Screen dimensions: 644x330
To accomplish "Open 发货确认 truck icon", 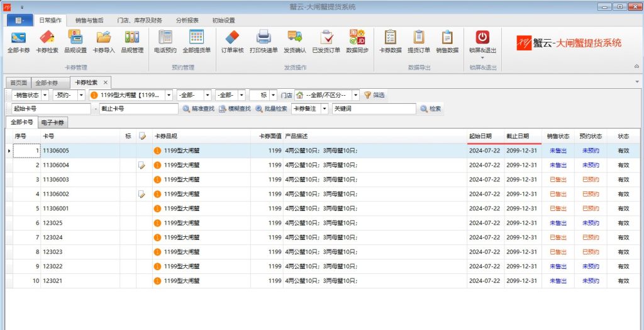I will point(295,42).
